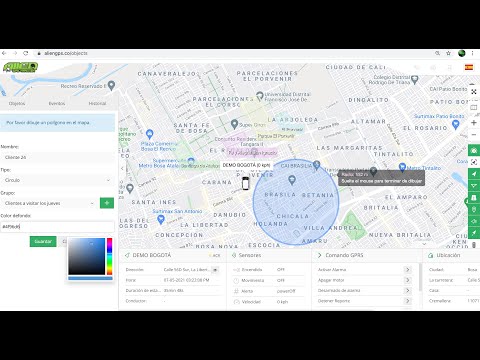Click the trash icon below the green toolbar
This screenshot has width=480, height=360.
474,245
